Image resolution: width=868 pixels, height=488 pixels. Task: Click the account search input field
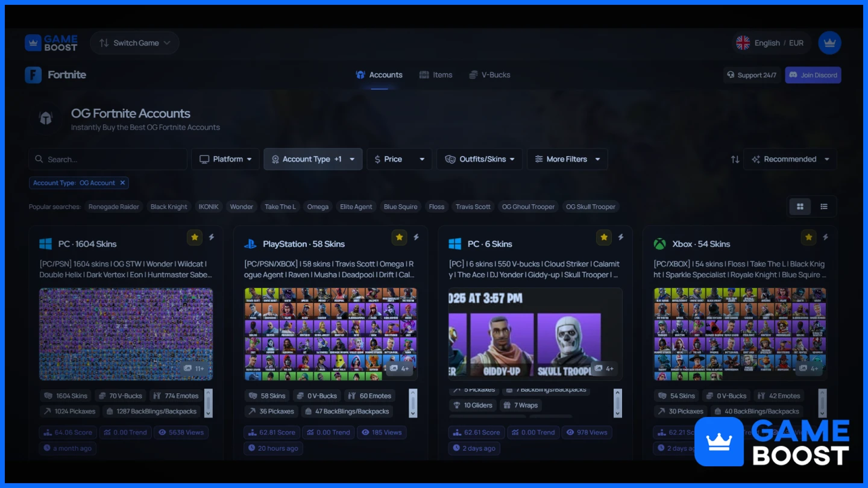pyautogui.click(x=108, y=159)
